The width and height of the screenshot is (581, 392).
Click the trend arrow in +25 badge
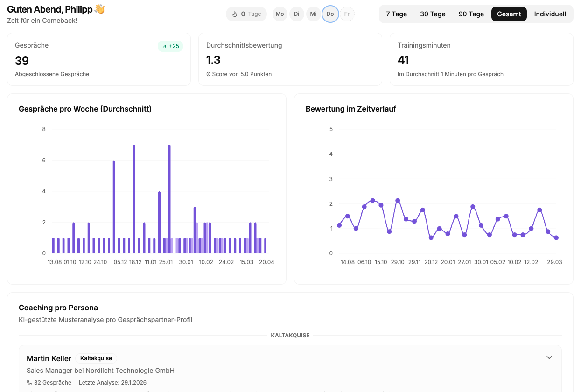[x=164, y=46]
